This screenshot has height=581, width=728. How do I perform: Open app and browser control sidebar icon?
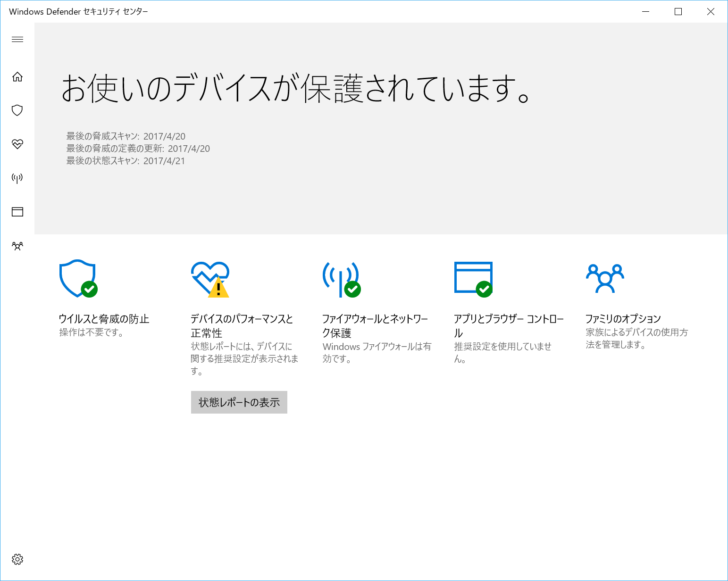(17, 212)
